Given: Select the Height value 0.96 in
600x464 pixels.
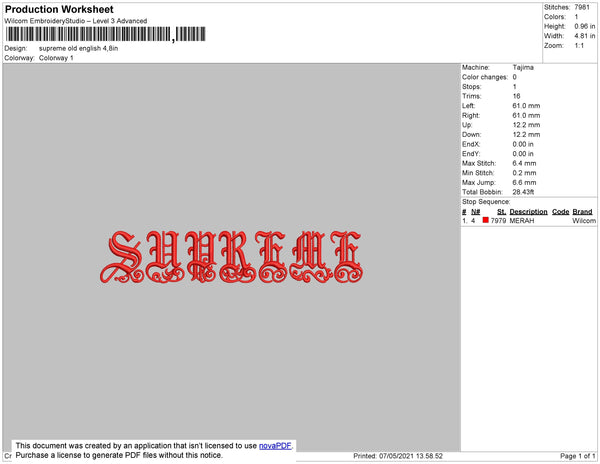Looking at the screenshot, I should coord(585,26).
